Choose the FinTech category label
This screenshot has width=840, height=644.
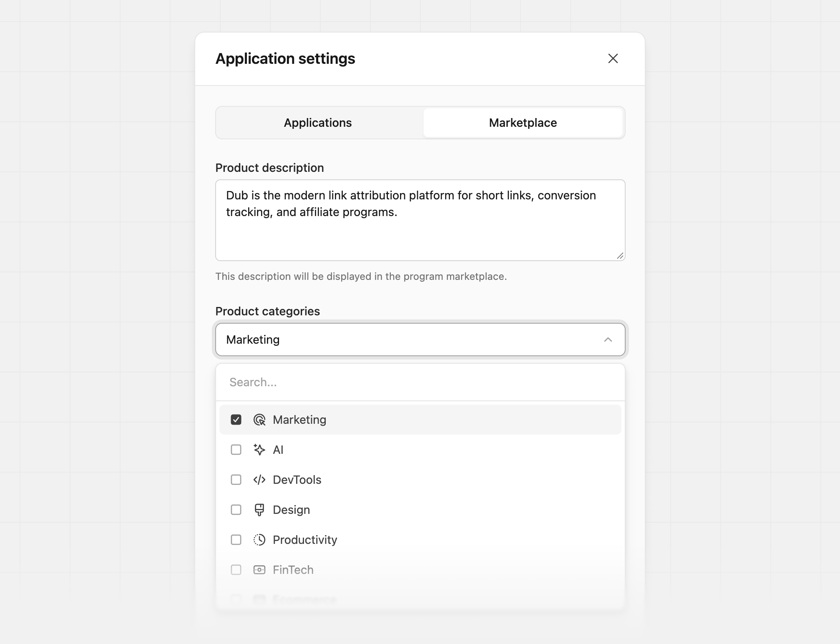293,570
